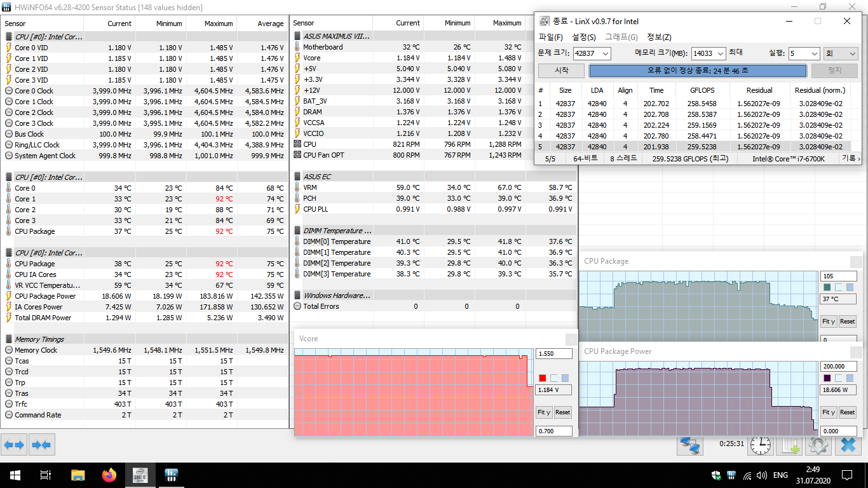Click the LinX title bar app icon
The image size is (868, 488).
545,21
